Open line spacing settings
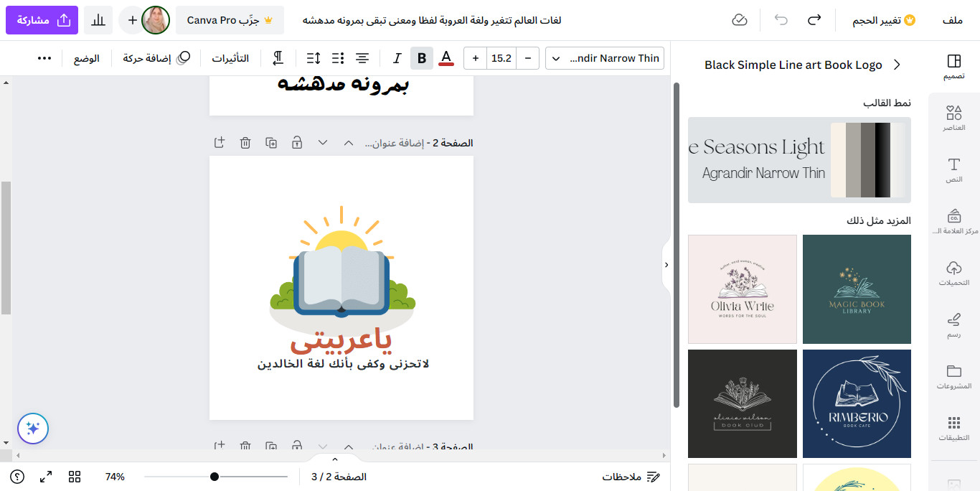This screenshot has height=491, width=980. click(x=314, y=58)
